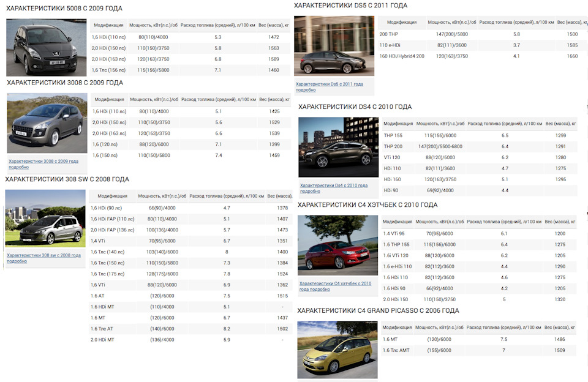Select '200 THP' row in DS5 table
The width and height of the screenshot is (588, 382).
pyautogui.click(x=483, y=34)
